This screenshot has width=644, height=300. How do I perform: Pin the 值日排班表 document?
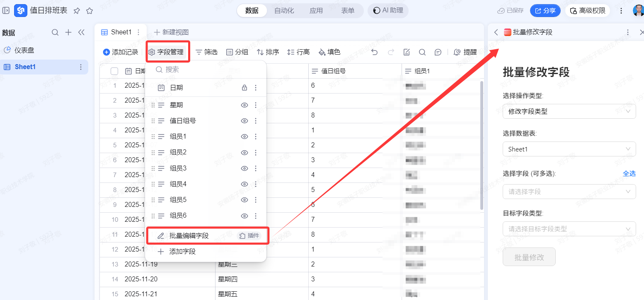tap(77, 11)
